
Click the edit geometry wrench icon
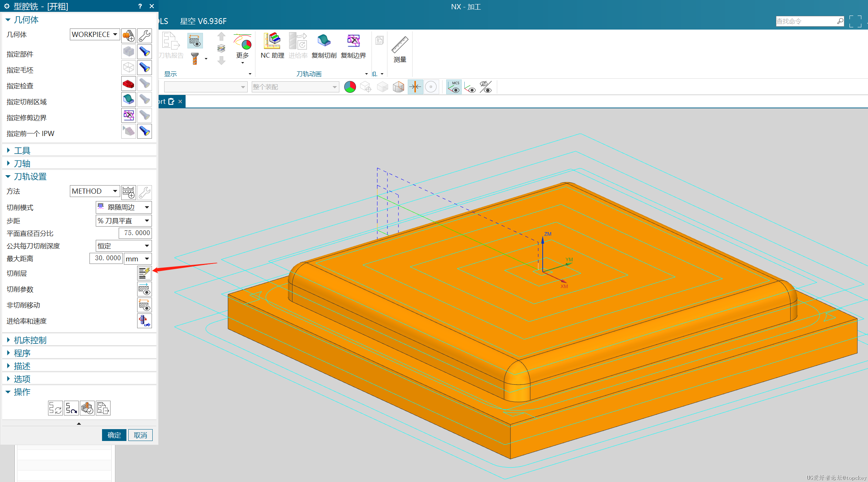pyautogui.click(x=145, y=36)
